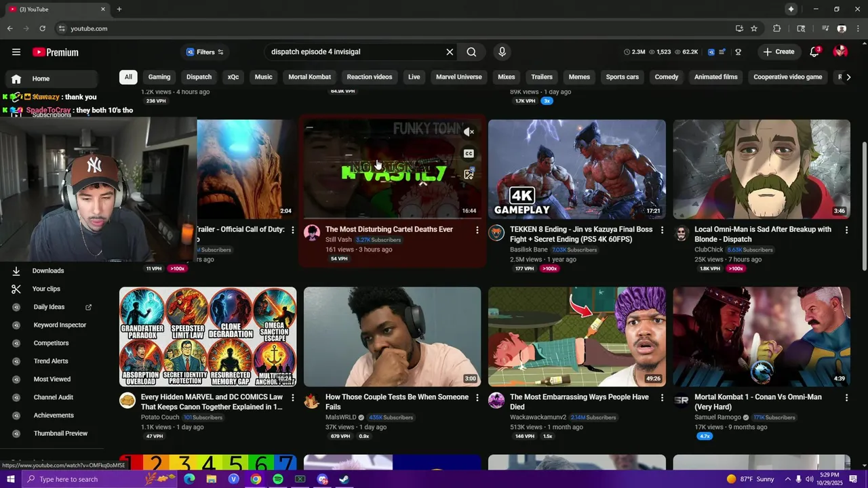This screenshot has height=488, width=868.
Task: Open Trend Alerts in the sidebar
Action: tap(51, 361)
